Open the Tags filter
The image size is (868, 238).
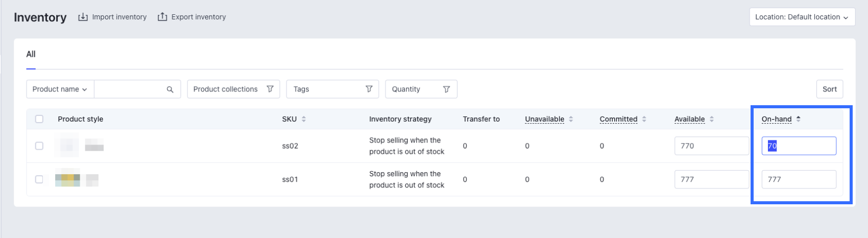(x=332, y=89)
